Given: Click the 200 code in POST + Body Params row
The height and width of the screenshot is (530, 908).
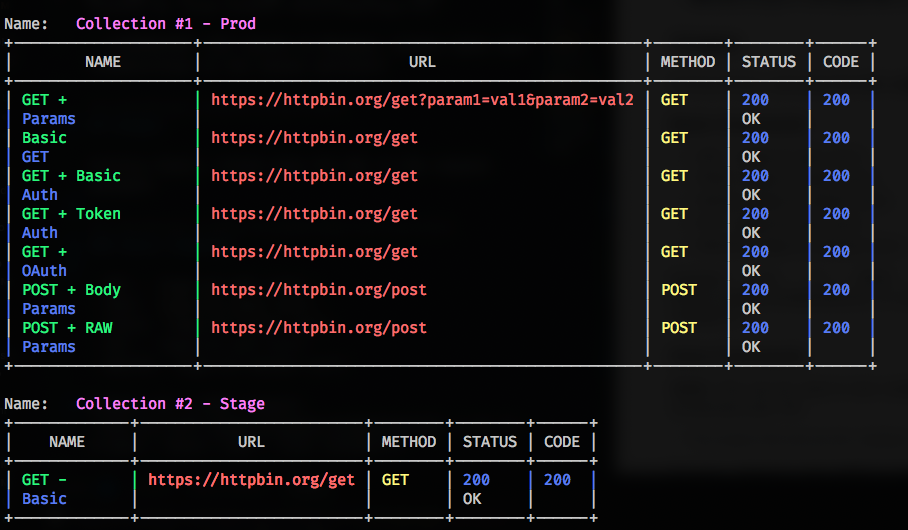Looking at the screenshot, I should (836, 290).
